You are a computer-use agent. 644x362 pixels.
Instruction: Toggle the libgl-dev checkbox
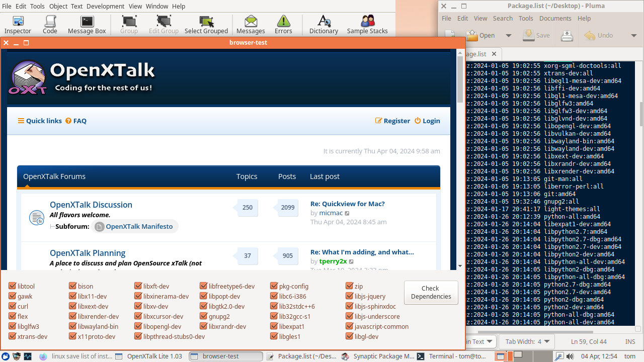(349, 336)
